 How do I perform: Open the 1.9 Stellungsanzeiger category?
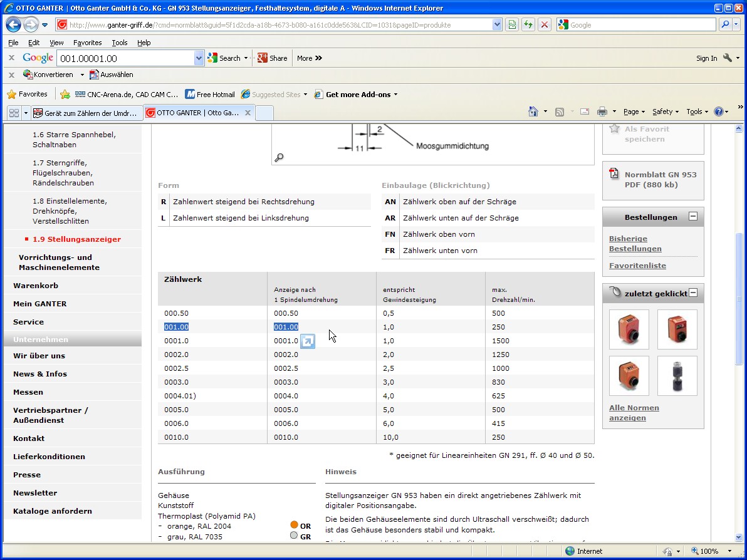[x=76, y=239]
